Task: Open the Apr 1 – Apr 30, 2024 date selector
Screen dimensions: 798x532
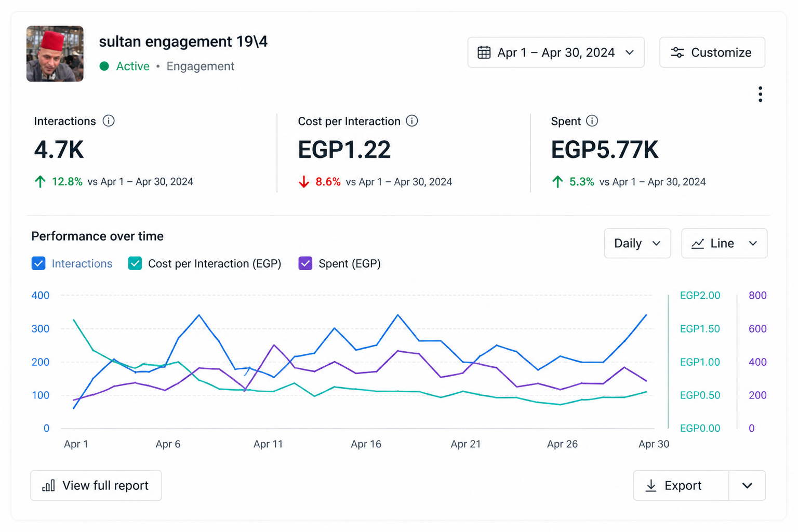Action: click(x=556, y=52)
